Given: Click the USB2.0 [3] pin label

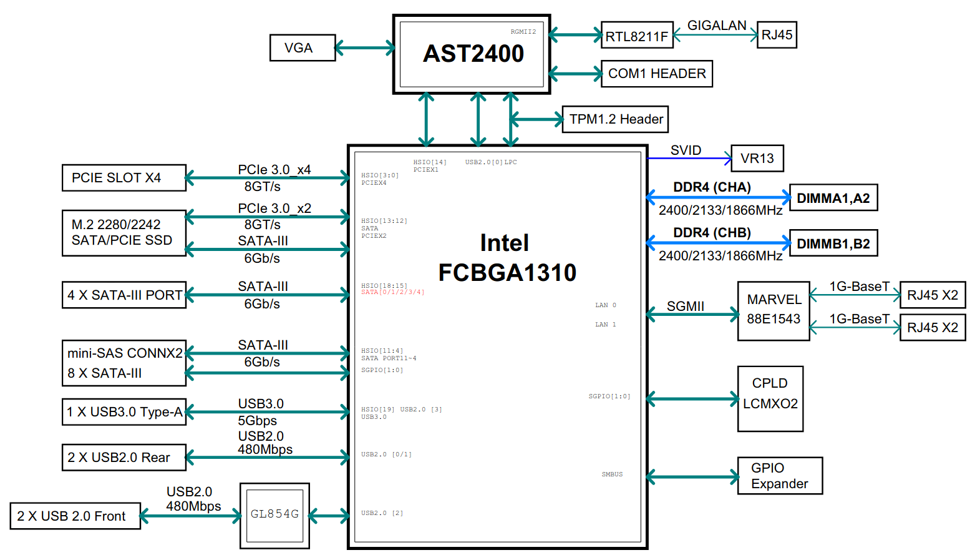Looking at the screenshot, I should [420, 410].
